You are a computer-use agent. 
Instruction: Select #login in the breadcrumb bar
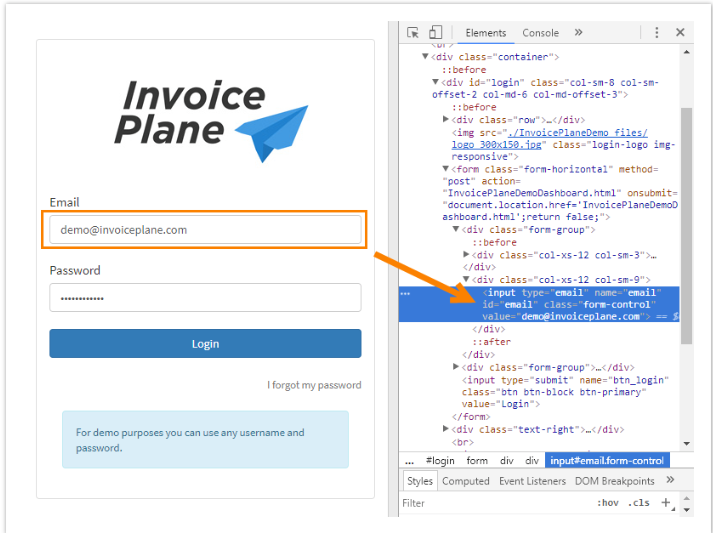[x=440, y=461]
